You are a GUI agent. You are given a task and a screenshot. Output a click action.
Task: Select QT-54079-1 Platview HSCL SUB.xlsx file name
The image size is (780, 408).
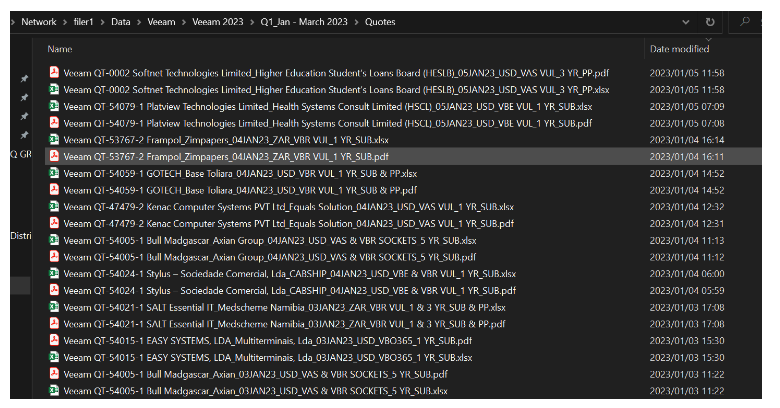point(328,106)
